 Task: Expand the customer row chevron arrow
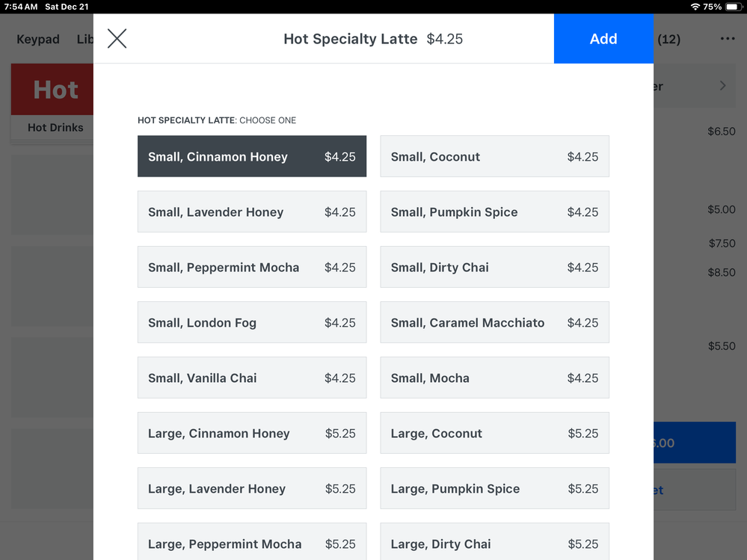tap(722, 86)
